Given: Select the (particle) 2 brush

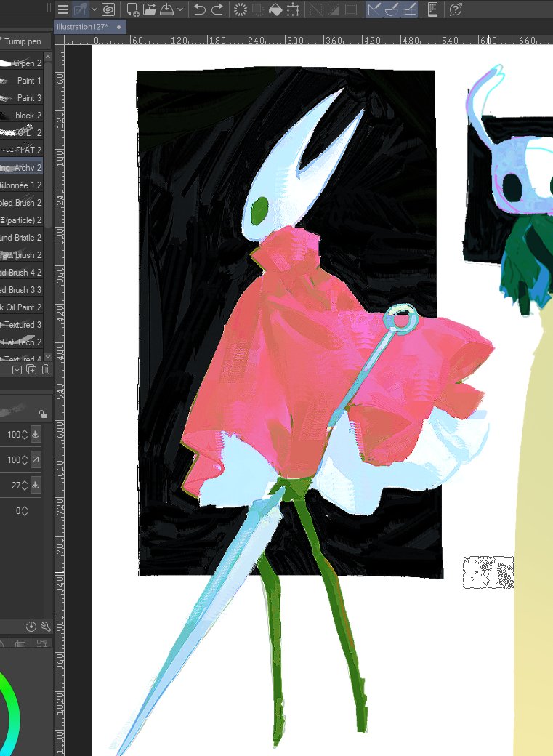Looking at the screenshot, I should tap(21, 220).
